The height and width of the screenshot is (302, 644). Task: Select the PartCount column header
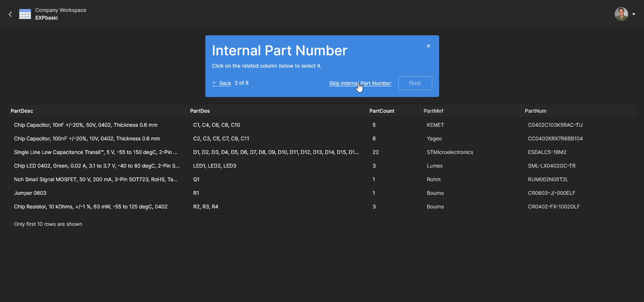[x=382, y=111]
